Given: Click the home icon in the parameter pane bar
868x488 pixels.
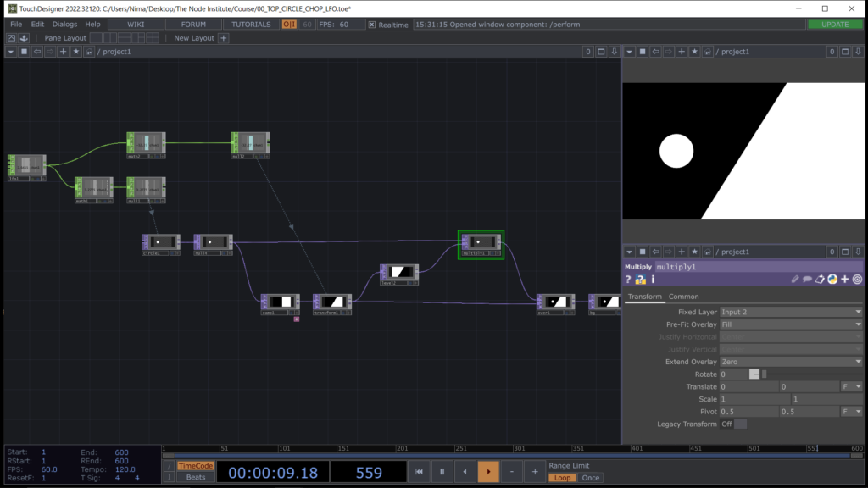Looking at the screenshot, I should click(x=708, y=252).
